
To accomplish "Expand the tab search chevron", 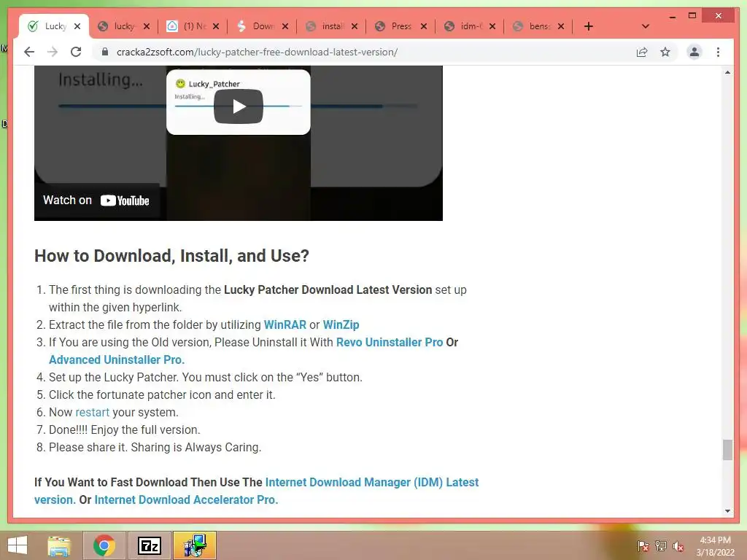I will pos(646,26).
